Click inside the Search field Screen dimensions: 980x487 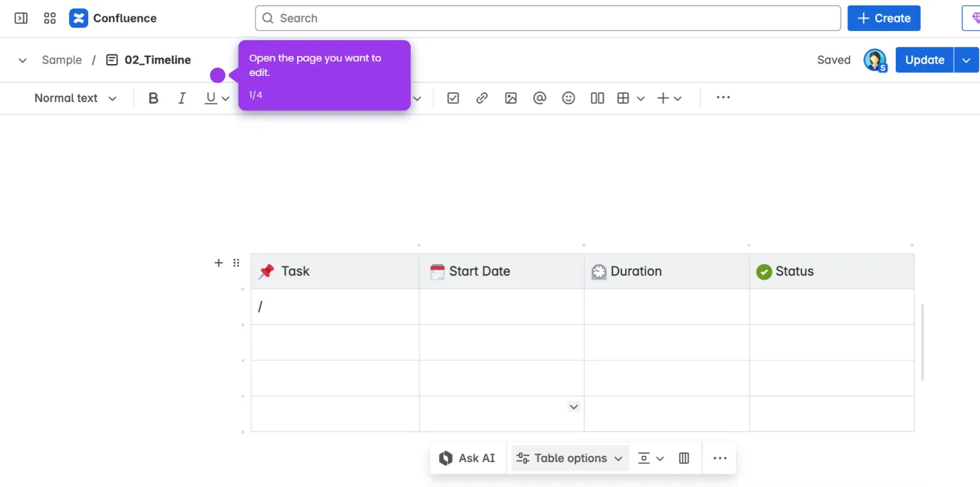[548, 18]
